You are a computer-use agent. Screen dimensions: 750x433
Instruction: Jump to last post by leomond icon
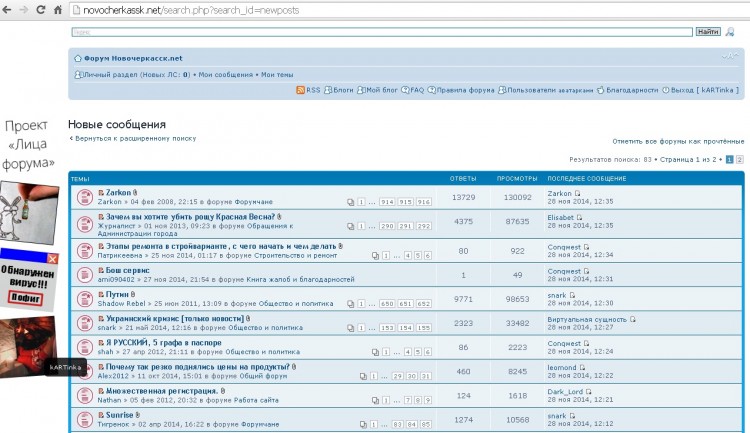coord(582,367)
